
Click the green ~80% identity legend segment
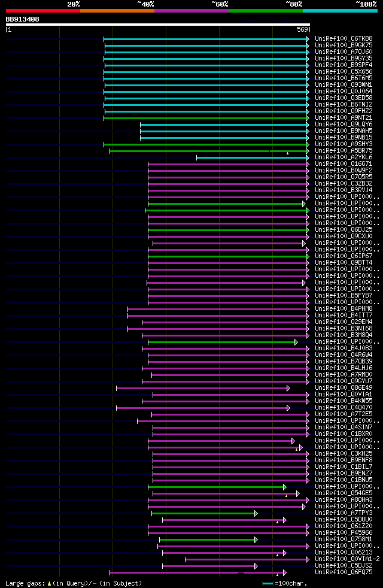pyautogui.click(x=266, y=11)
